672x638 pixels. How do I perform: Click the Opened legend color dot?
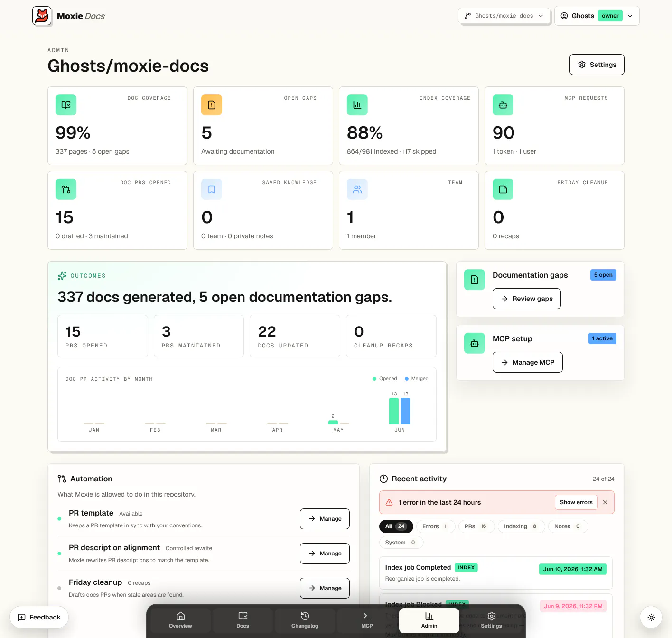(x=374, y=379)
